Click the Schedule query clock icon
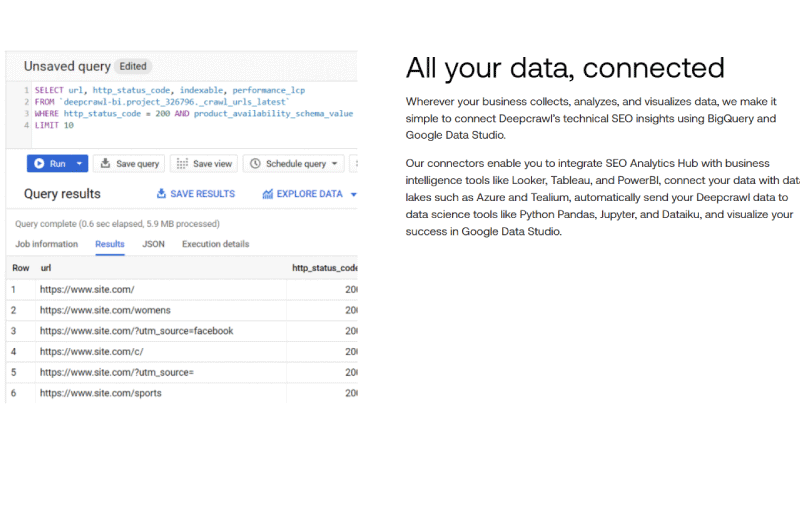 (x=255, y=164)
